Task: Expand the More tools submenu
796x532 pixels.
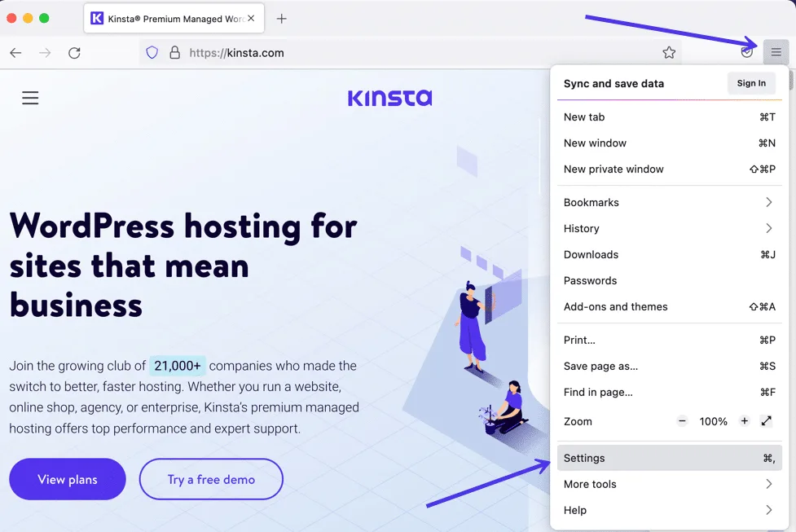Action: pyautogui.click(x=669, y=484)
